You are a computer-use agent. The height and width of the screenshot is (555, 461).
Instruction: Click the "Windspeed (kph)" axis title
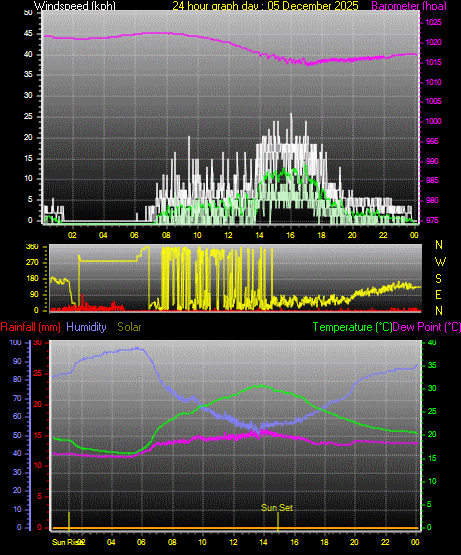click(x=74, y=6)
